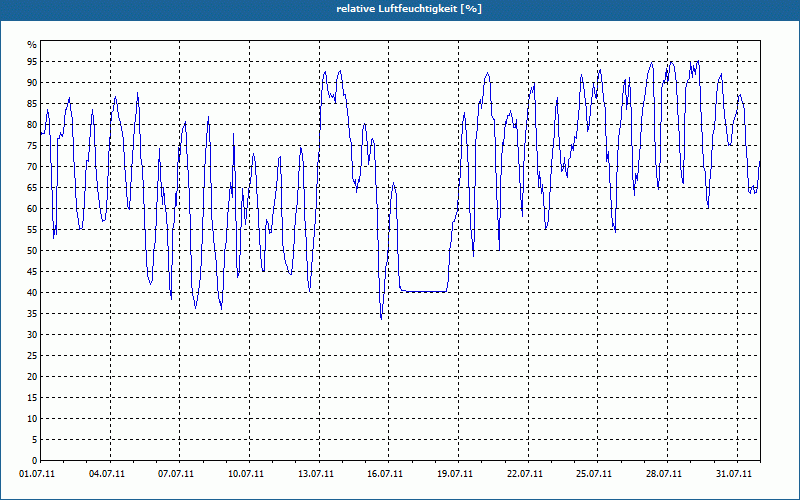Select the date label 25.07.11
This screenshot has height=500, width=800.
click(594, 474)
